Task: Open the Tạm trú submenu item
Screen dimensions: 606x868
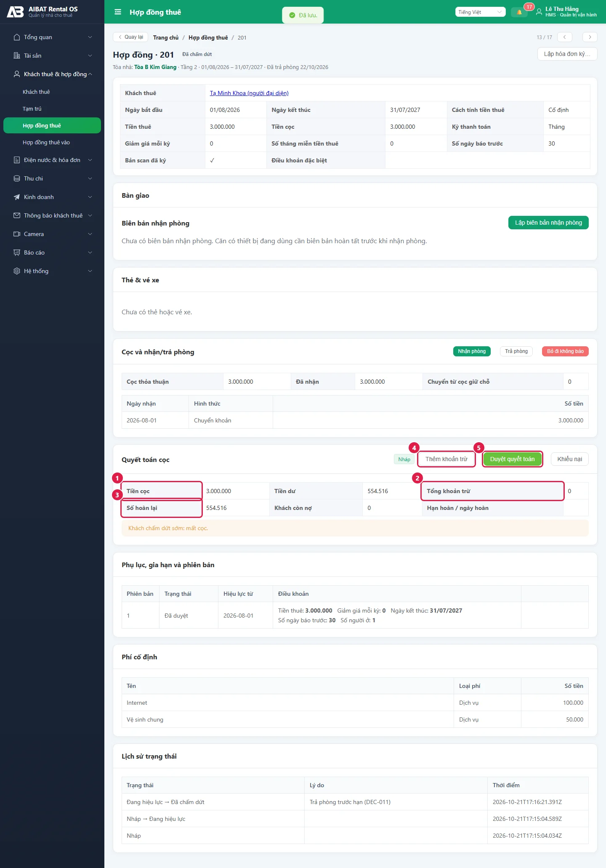Action: tap(52, 109)
